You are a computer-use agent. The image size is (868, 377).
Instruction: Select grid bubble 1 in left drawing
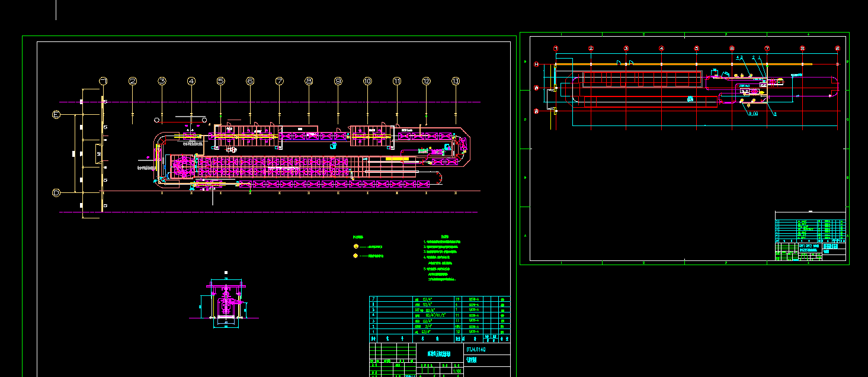pos(103,81)
